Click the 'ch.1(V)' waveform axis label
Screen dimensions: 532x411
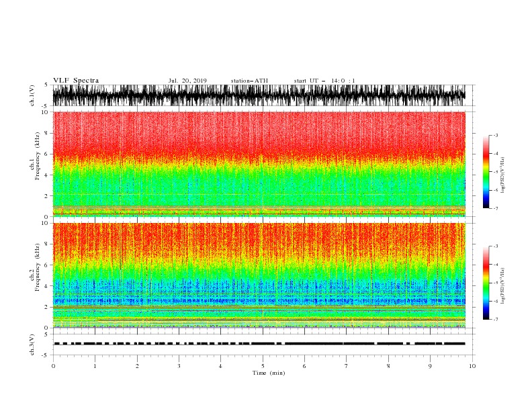(32, 95)
